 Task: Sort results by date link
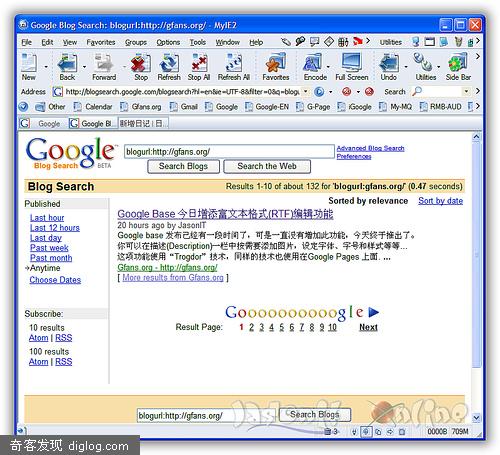pyautogui.click(x=440, y=201)
